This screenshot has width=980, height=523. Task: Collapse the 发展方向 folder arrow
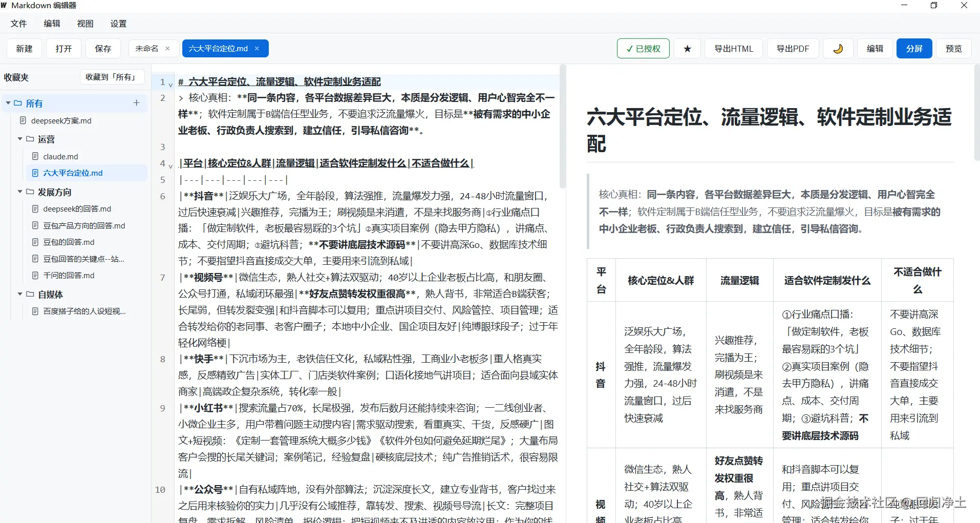pyautogui.click(x=20, y=192)
